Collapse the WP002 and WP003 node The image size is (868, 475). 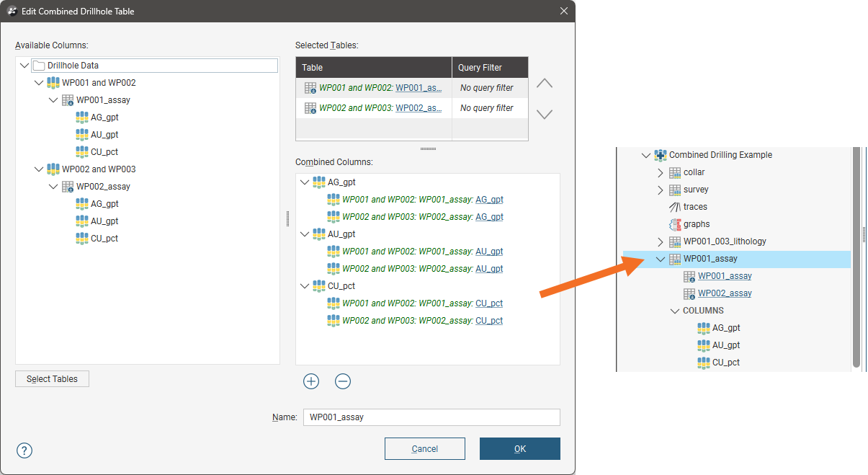coord(39,169)
